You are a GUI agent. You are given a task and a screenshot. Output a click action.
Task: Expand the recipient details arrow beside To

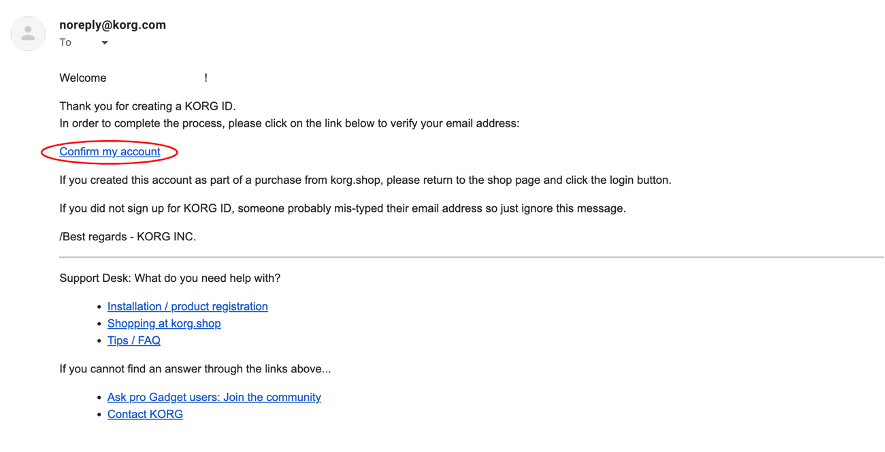coord(104,43)
